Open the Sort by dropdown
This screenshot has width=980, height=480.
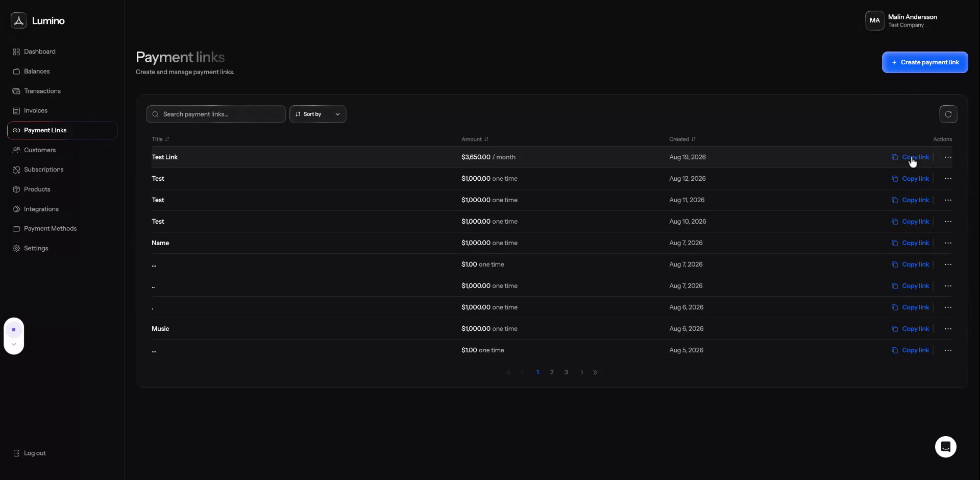point(317,114)
